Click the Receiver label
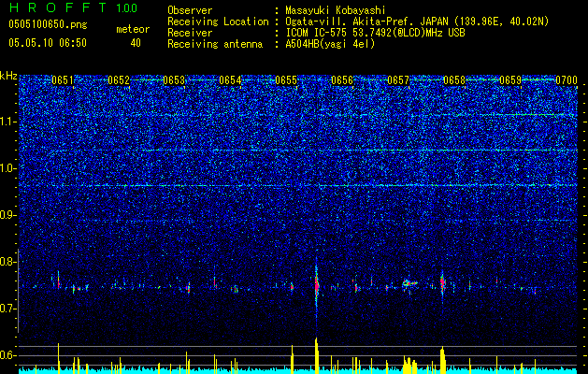 190,33
